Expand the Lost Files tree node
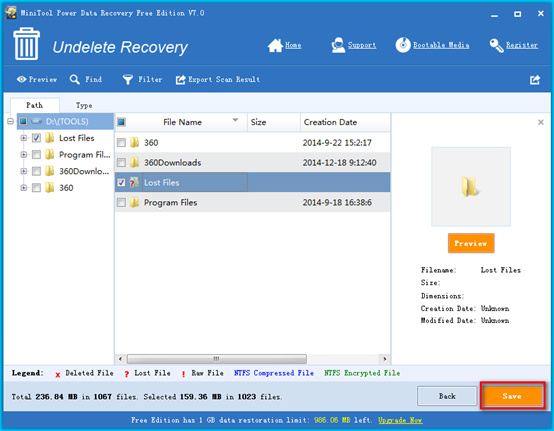The width and height of the screenshot is (554, 431). 23,138
